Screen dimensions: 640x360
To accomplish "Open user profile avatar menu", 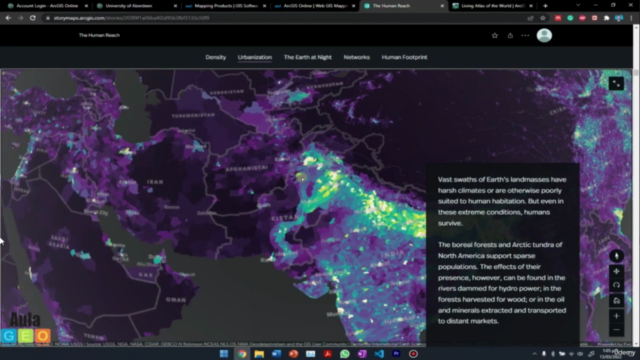I will pyautogui.click(x=544, y=36).
